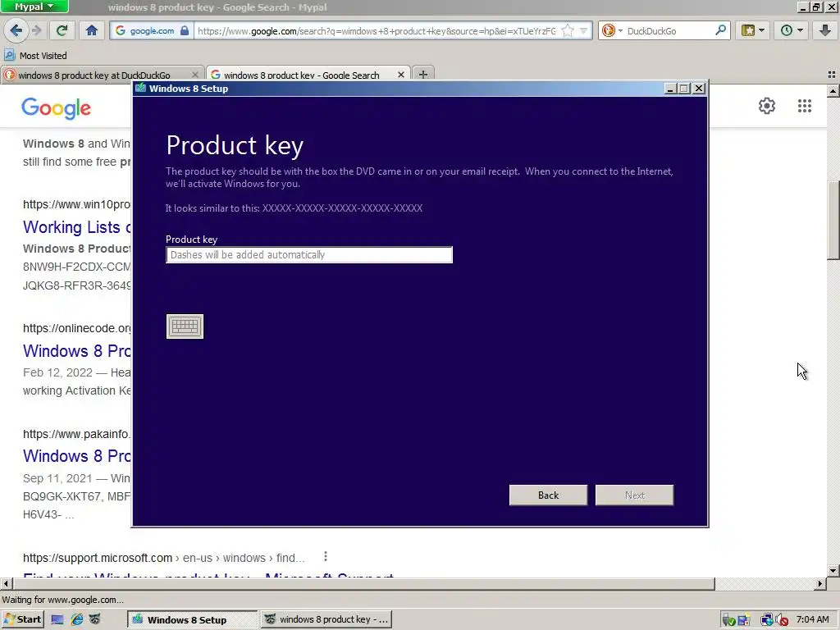Click the 7:04 AM system clock
The width and height of the screenshot is (840, 630).
812,619
